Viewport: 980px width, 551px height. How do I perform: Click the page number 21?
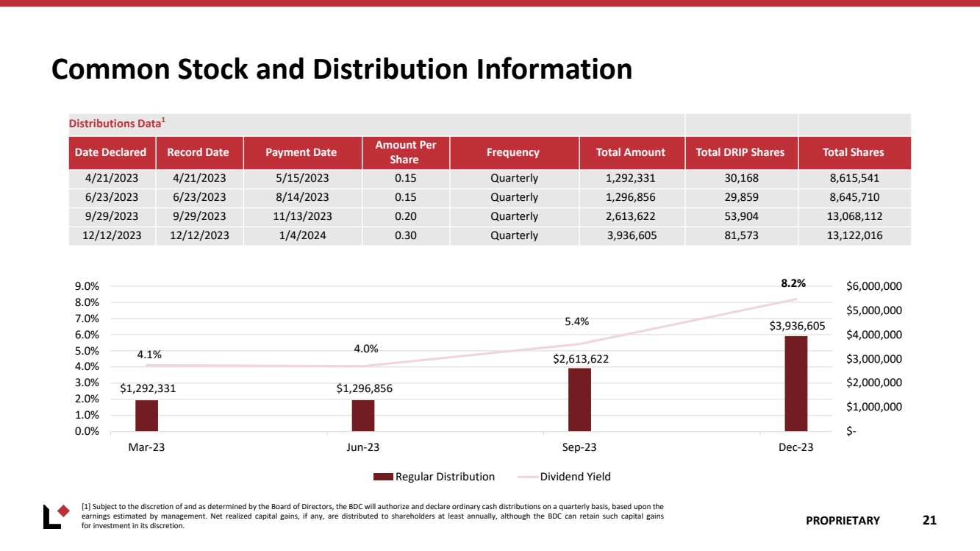click(929, 520)
